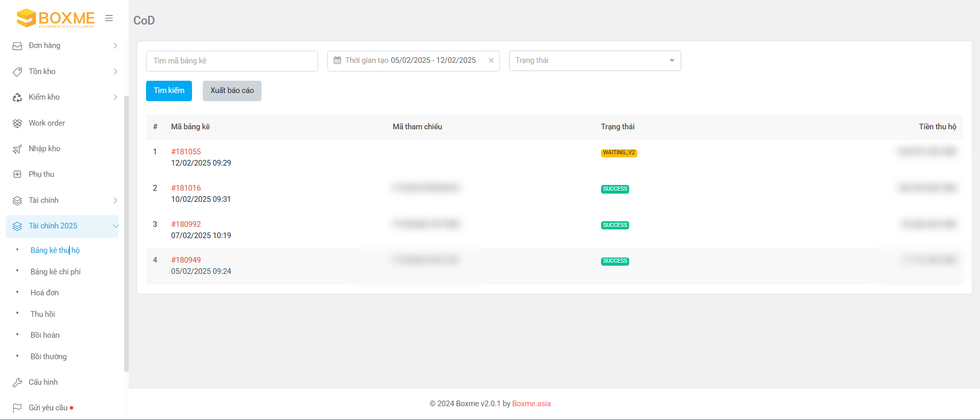Image resolution: width=980 pixels, height=420 pixels.
Task: Focus the Tìm mã bảng kê search field
Action: (232, 61)
